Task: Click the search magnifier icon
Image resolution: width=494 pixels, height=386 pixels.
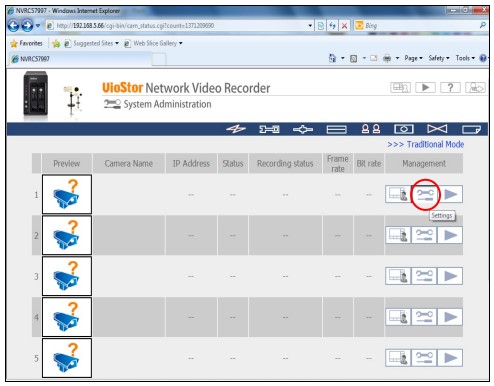Action: (482, 25)
